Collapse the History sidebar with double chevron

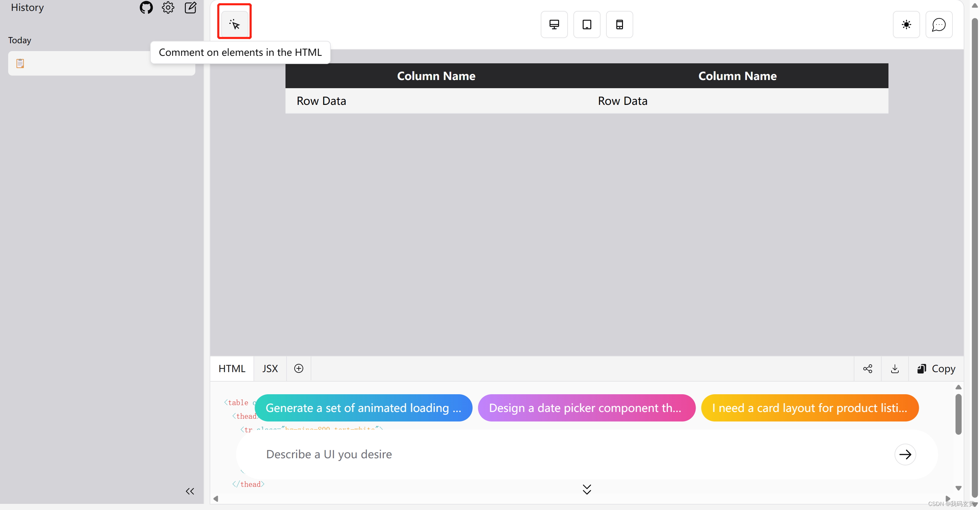190,491
